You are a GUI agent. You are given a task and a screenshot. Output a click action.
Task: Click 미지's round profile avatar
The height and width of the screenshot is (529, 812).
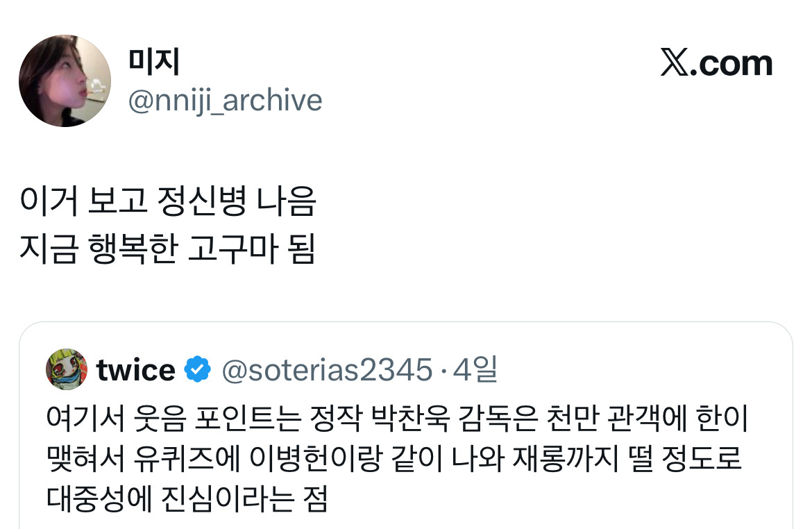(x=65, y=81)
